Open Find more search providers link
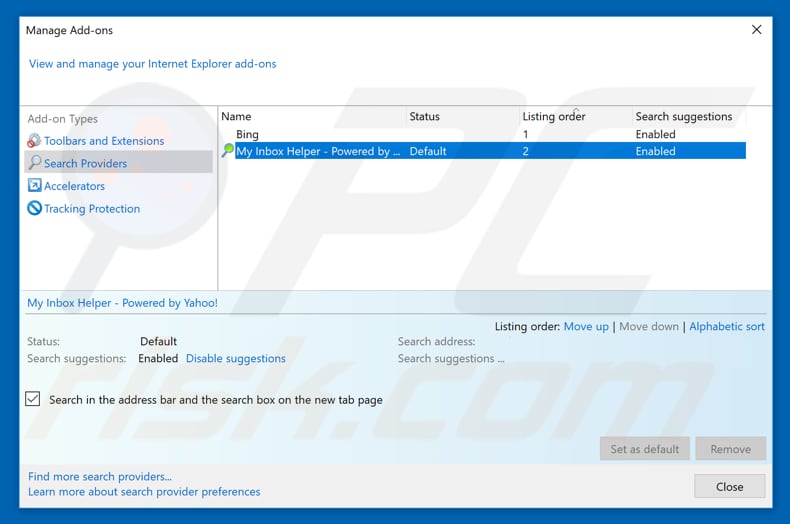Screen dimensions: 790x524 click(100, 476)
